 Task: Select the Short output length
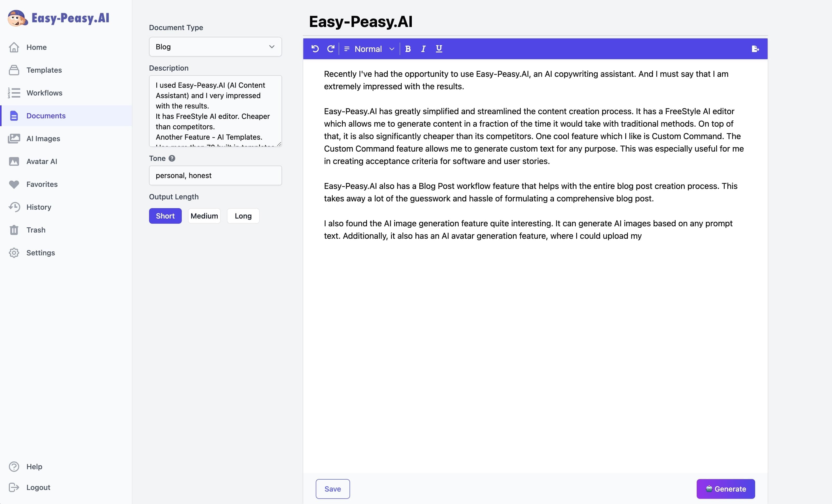[165, 215]
